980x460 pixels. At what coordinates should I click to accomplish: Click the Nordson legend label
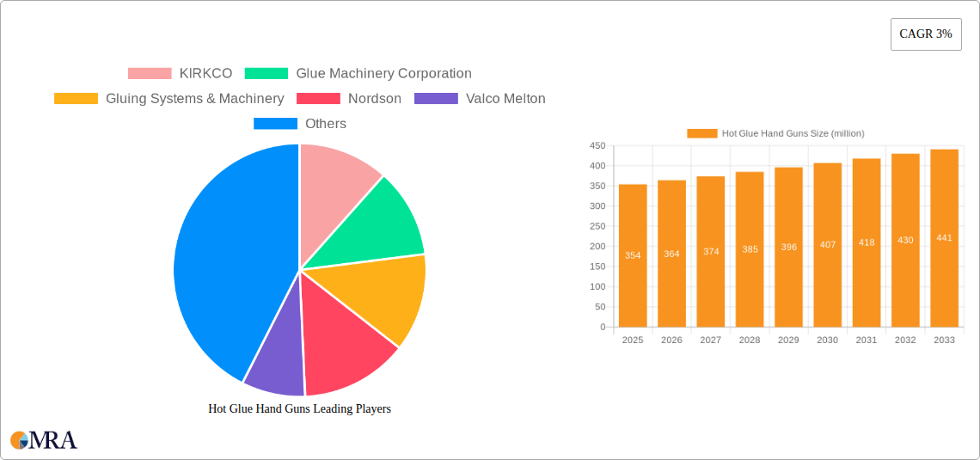pos(375,98)
